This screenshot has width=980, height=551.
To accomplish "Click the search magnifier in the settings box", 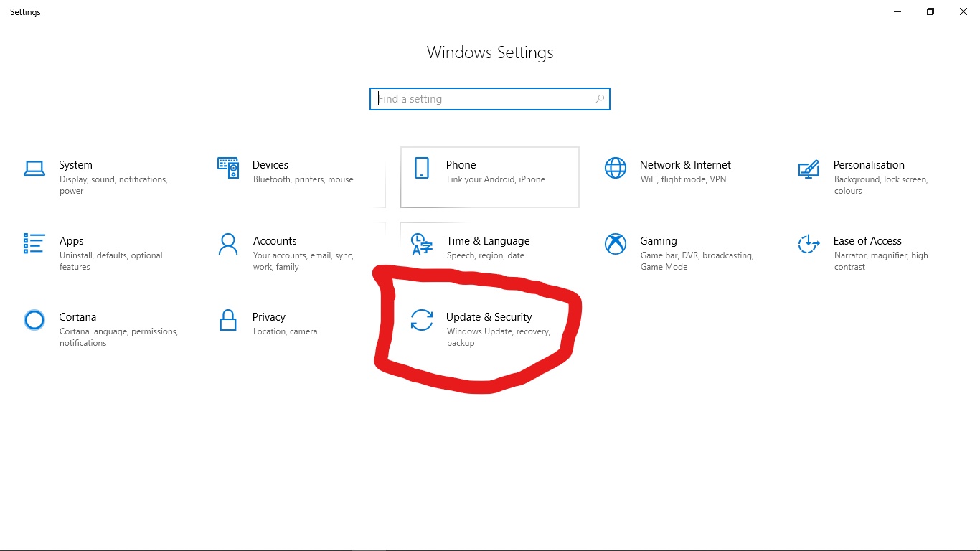I will click(600, 99).
